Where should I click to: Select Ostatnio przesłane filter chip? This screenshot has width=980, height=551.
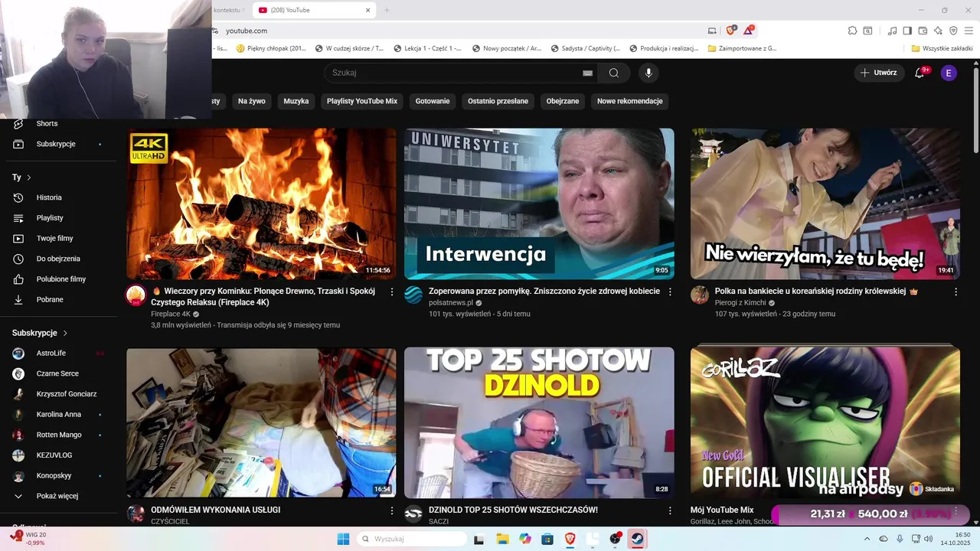pyautogui.click(x=498, y=101)
